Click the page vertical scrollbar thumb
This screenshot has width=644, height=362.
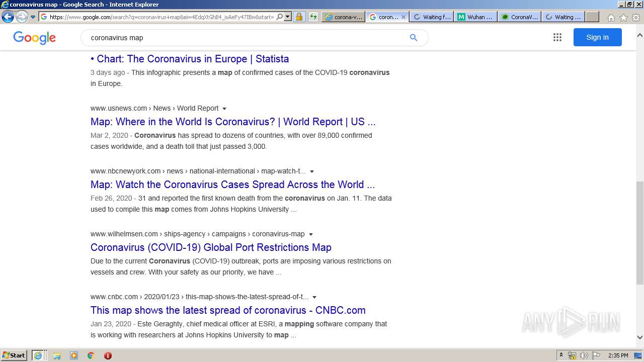tap(640, 233)
